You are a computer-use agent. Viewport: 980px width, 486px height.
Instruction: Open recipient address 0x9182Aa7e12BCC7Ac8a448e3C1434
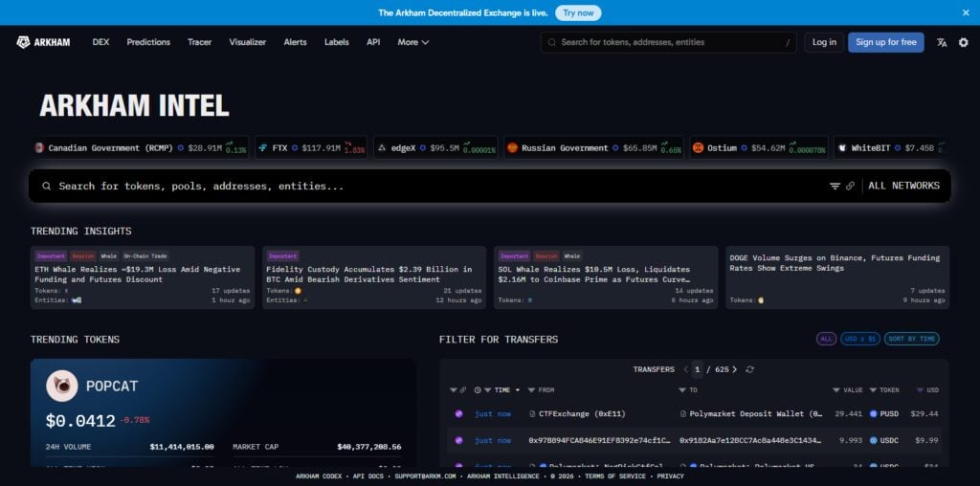750,441
